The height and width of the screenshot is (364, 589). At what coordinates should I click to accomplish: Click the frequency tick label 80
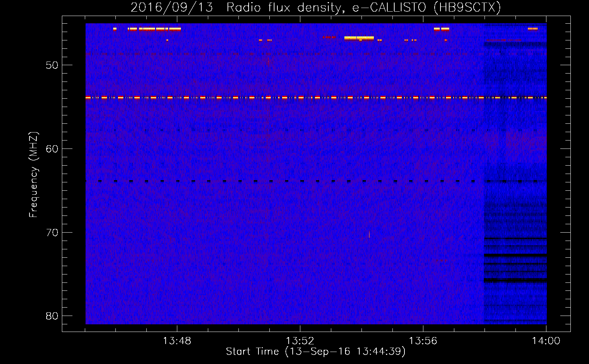[x=52, y=316]
